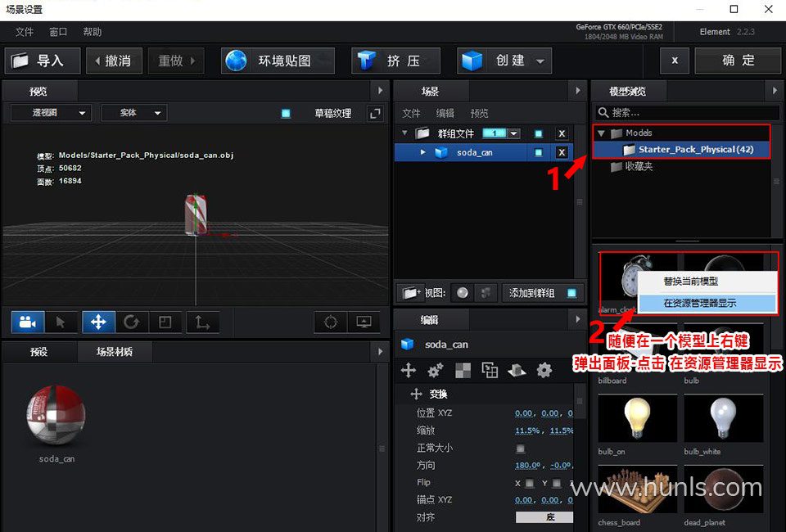Viewport: 786px width, 532px height.
Task: Select the arrow pointer selection tool
Action: click(61, 322)
